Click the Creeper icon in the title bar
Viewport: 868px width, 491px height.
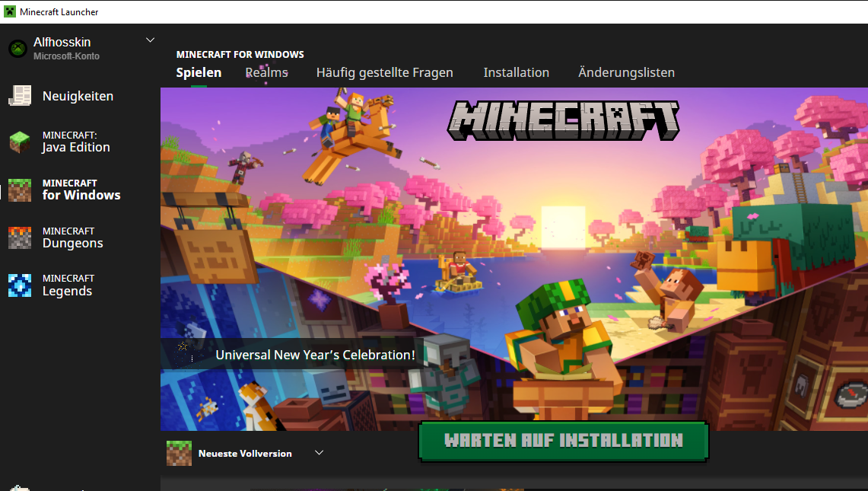[9, 11]
